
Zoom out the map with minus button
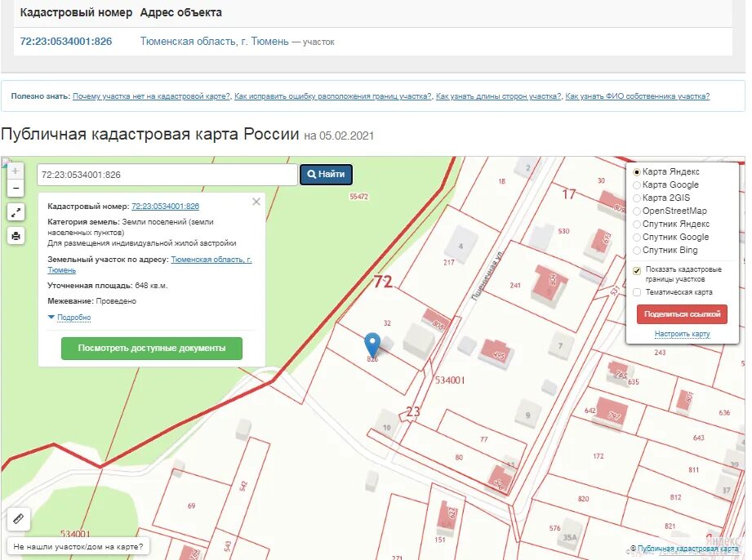[16, 188]
